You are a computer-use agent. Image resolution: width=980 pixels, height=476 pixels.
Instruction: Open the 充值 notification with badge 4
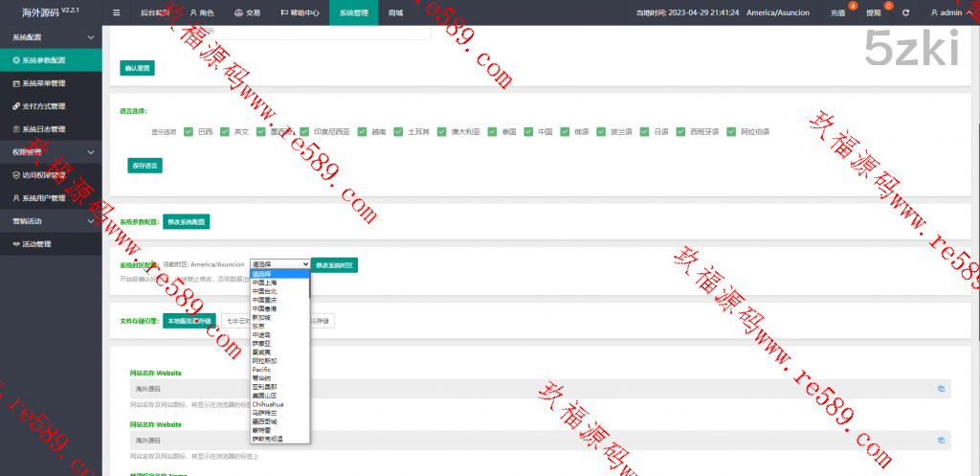(838, 13)
